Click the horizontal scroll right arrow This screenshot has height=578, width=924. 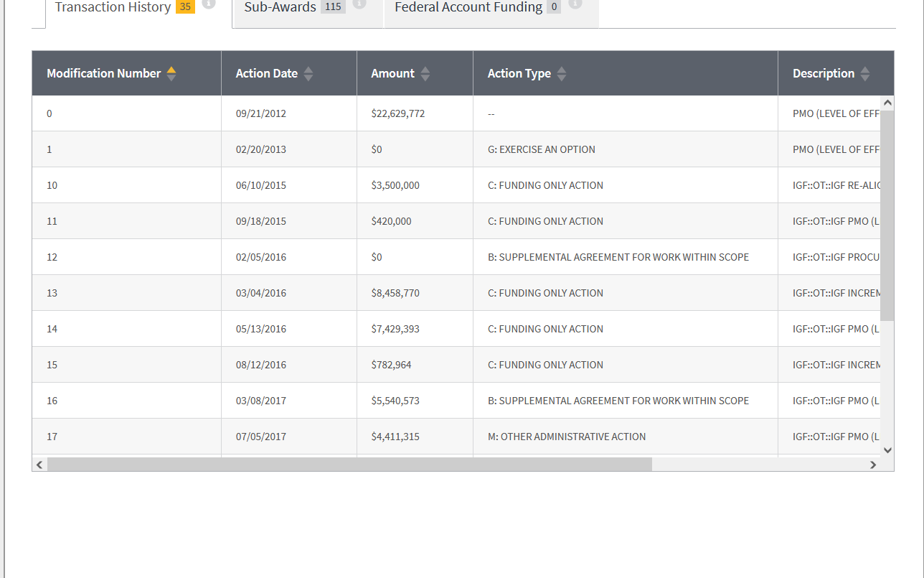[873, 465]
